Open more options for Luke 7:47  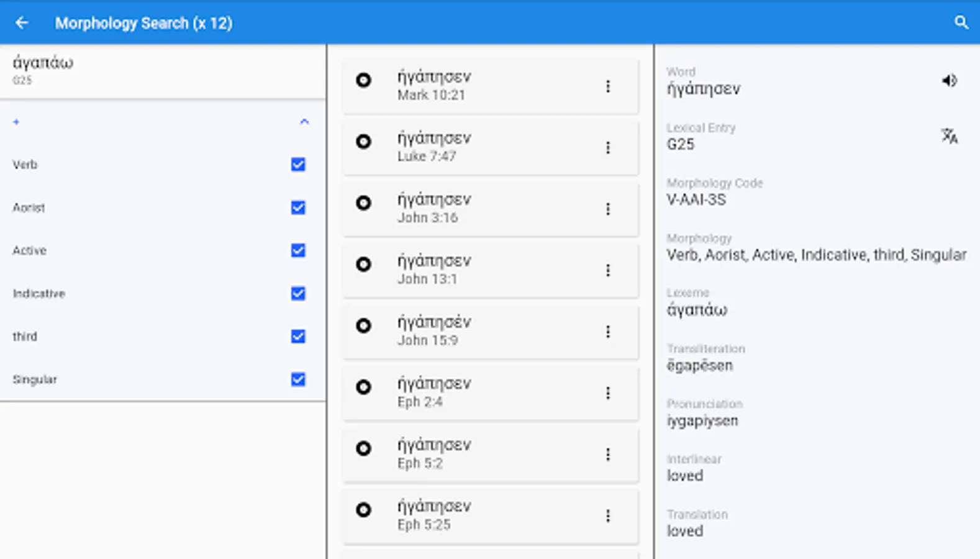coord(608,148)
